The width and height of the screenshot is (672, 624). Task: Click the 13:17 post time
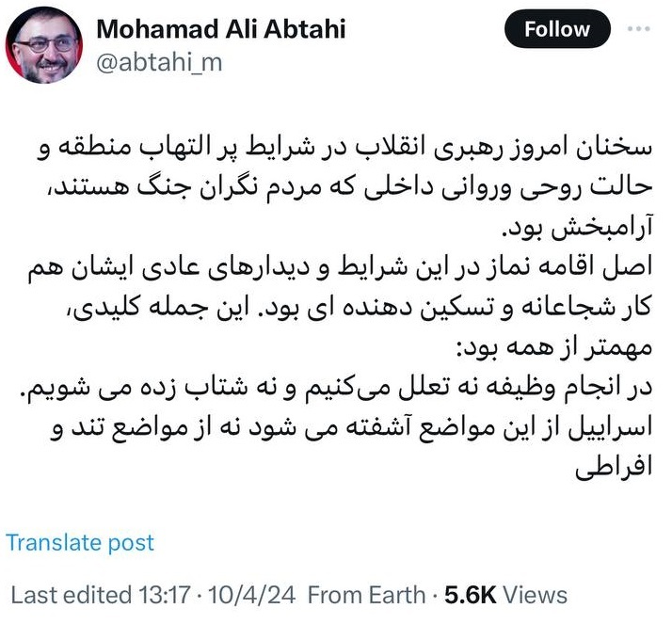[162, 595]
